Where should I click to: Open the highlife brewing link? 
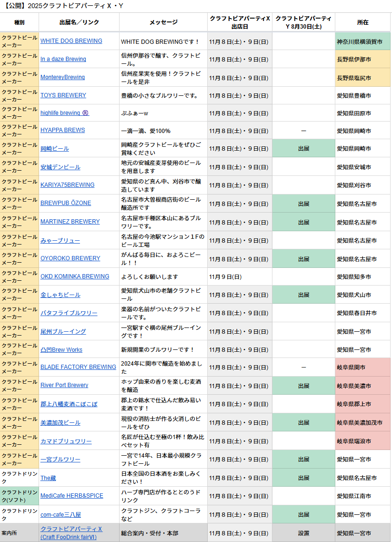pyautogui.click(x=65, y=112)
